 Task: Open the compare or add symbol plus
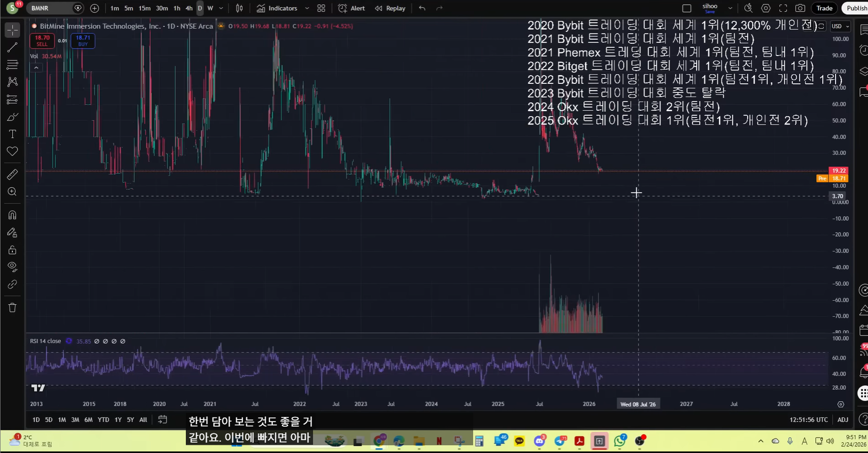pos(95,8)
